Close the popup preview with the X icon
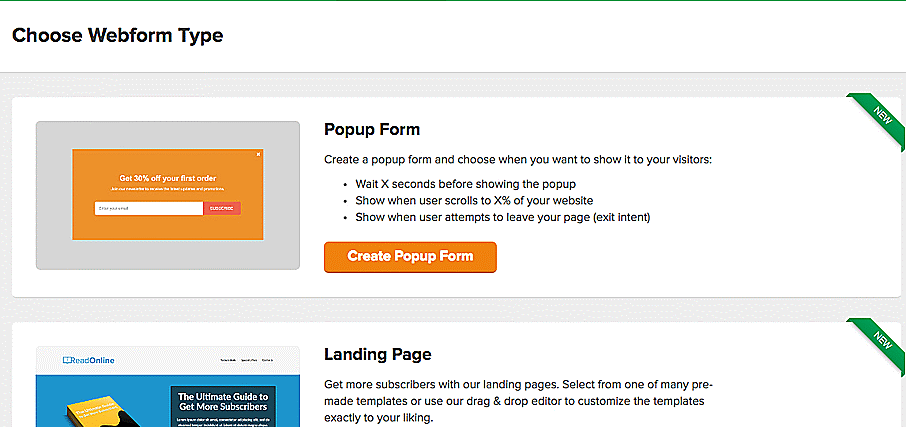The width and height of the screenshot is (906, 427). click(258, 154)
